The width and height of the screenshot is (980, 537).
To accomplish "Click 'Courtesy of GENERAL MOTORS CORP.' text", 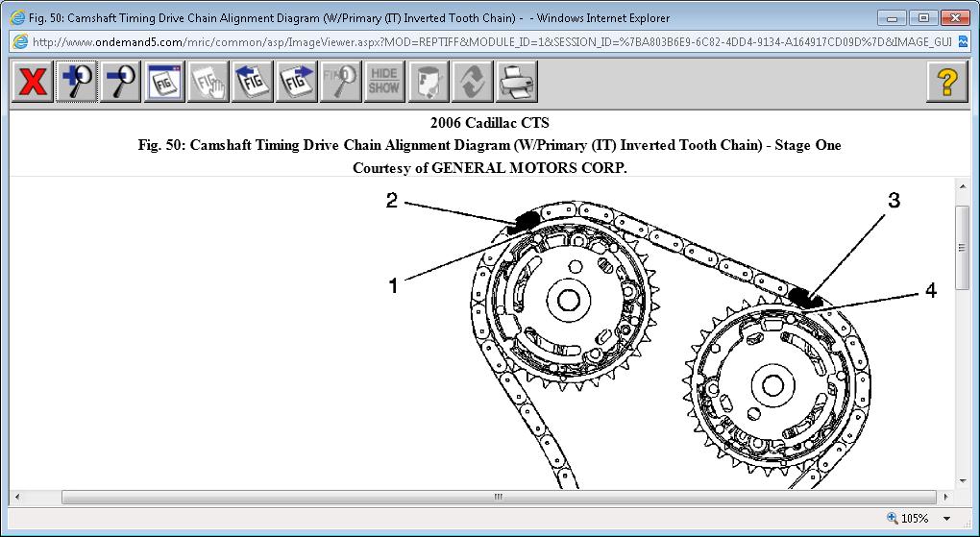I will (489, 168).
